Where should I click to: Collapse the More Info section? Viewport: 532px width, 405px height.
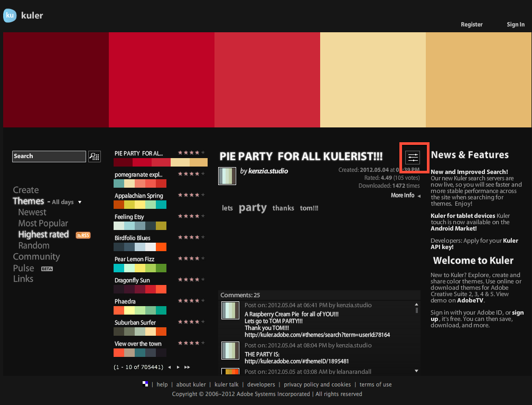(x=405, y=195)
